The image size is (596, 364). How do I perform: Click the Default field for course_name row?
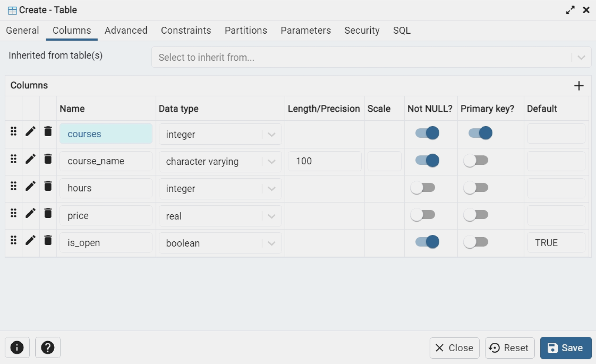click(556, 161)
